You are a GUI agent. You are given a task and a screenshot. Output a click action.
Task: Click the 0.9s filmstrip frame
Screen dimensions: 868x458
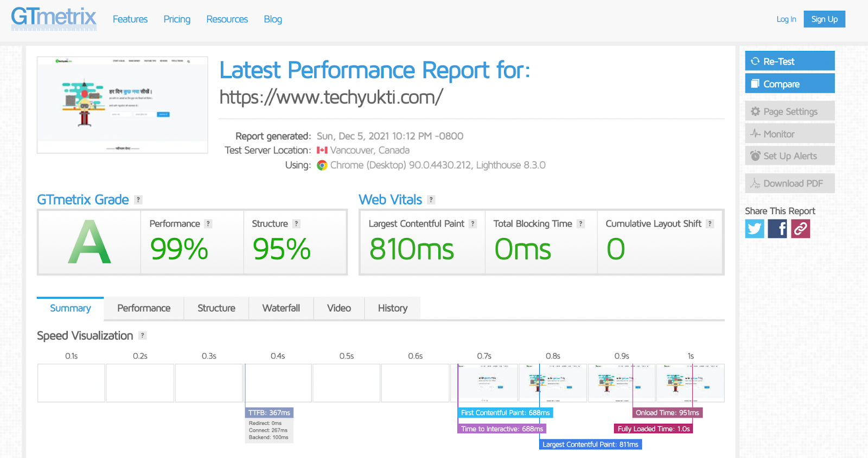click(x=622, y=383)
